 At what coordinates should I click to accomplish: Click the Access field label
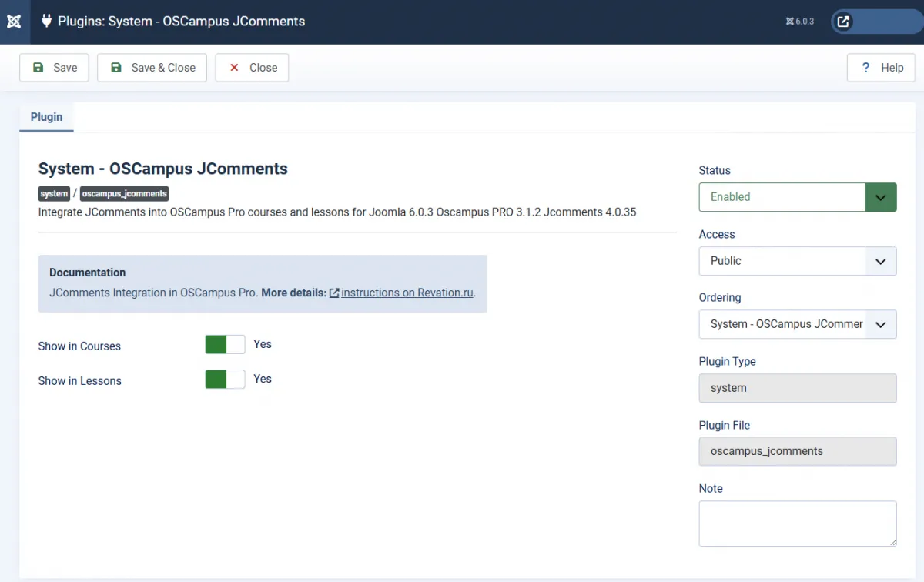[x=717, y=235]
